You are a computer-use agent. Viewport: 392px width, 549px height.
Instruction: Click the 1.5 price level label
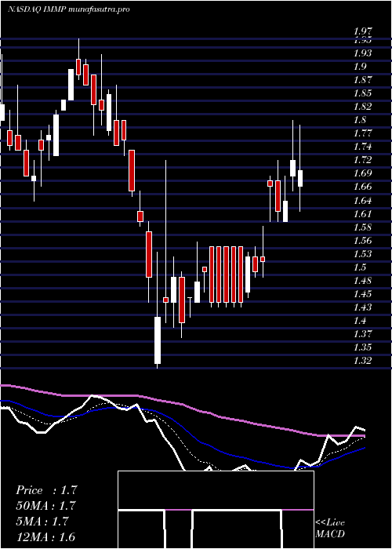click(x=361, y=267)
